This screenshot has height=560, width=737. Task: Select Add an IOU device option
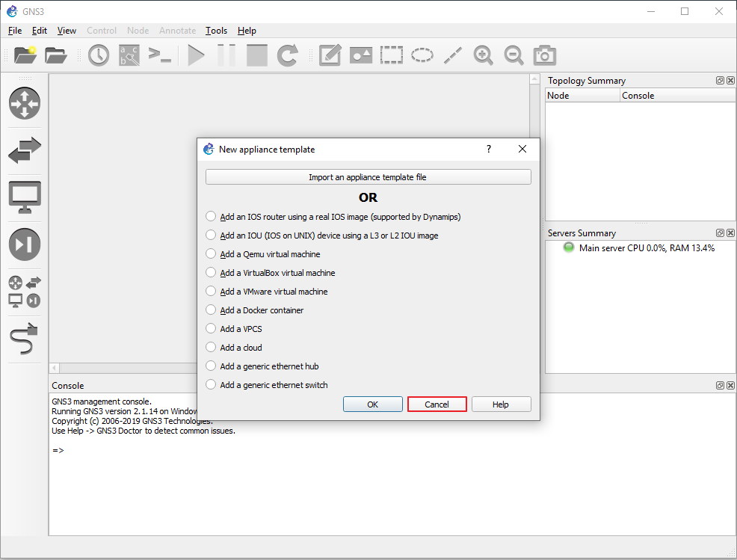(322, 235)
